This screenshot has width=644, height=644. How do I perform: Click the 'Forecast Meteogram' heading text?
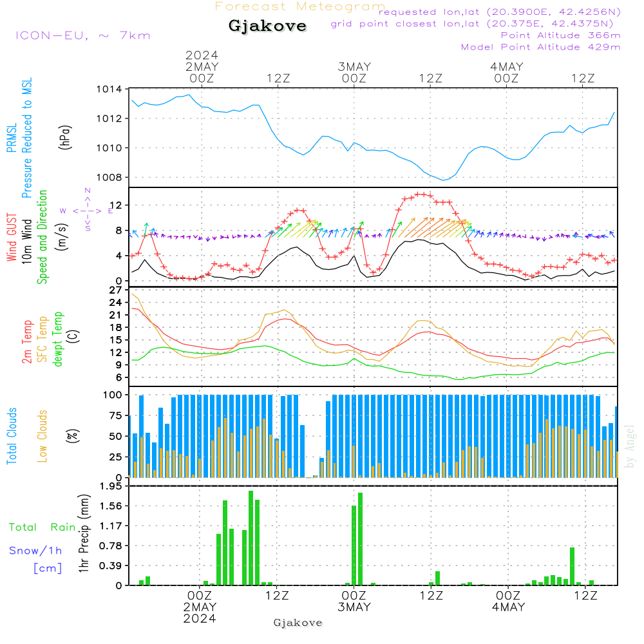[300, 6]
